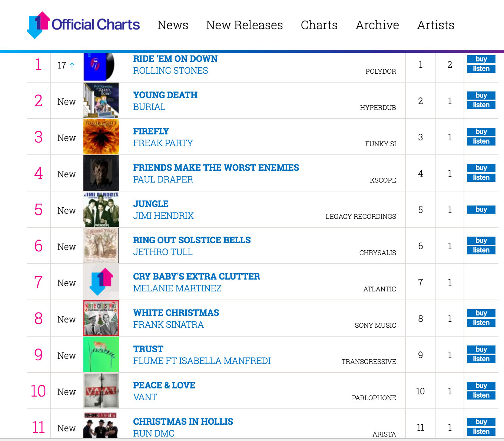This screenshot has height=441, width=504.
Task: Open Christmas In Hollis song link
Action: coord(183,422)
